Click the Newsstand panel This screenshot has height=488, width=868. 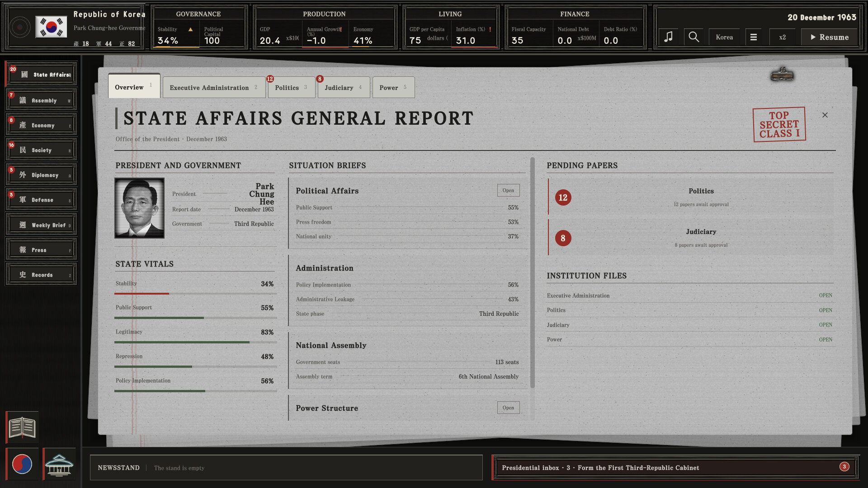pyautogui.click(x=286, y=468)
